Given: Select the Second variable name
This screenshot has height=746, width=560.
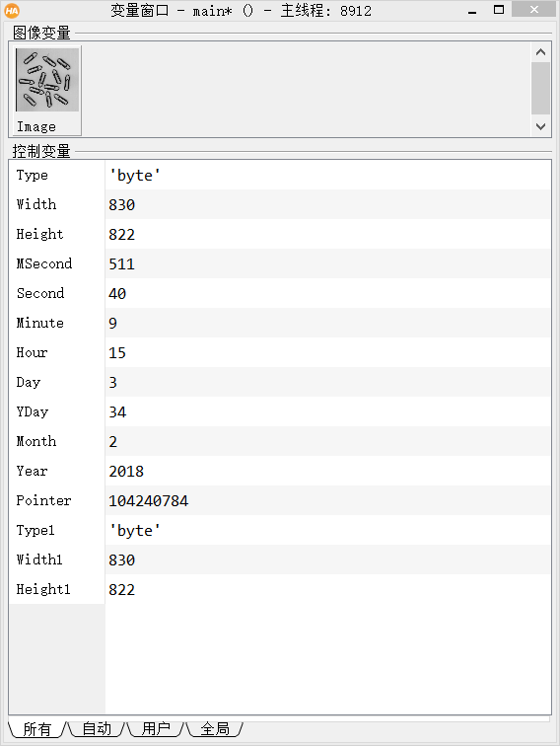Looking at the screenshot, I should [x=40, y=293].
